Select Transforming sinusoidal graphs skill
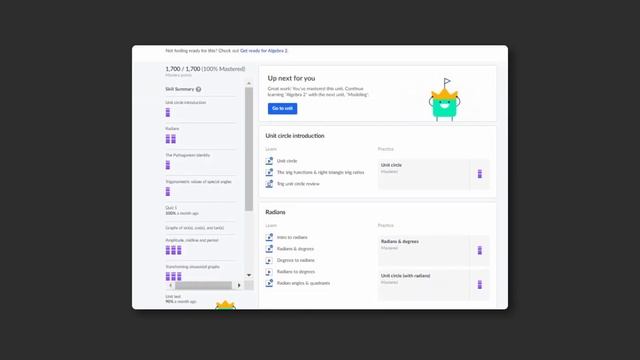 [x=193, y=267]
